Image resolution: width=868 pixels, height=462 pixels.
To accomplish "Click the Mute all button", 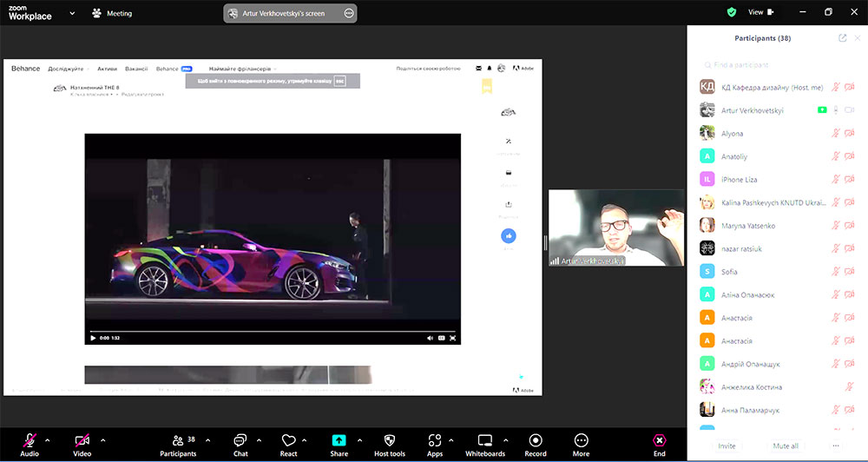I will click(786, 446).
